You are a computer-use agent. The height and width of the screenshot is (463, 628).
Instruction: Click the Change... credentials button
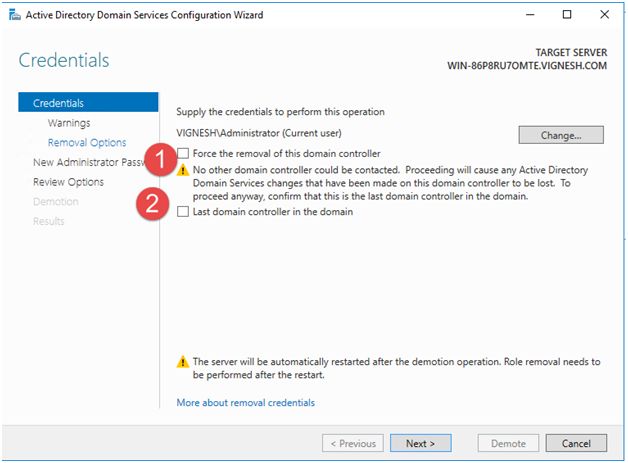tap(561, 134)
